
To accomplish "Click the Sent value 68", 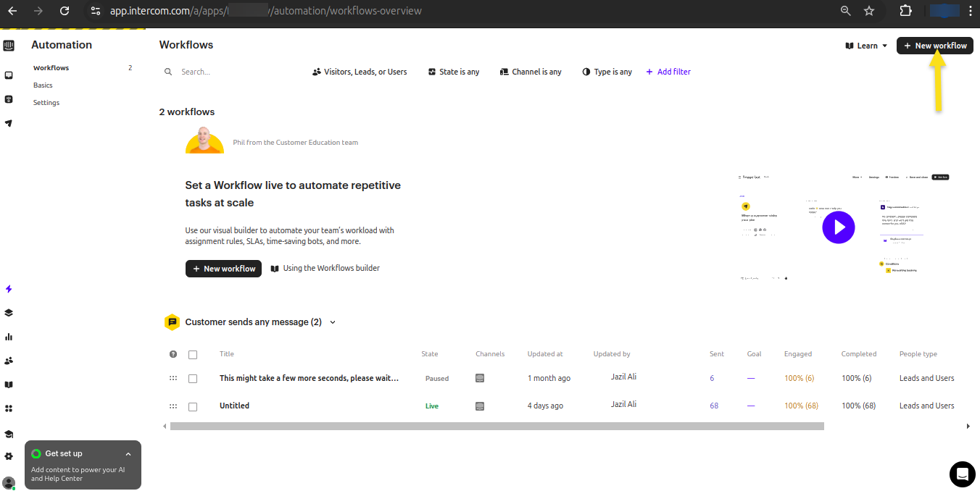I will click(714, 406).
